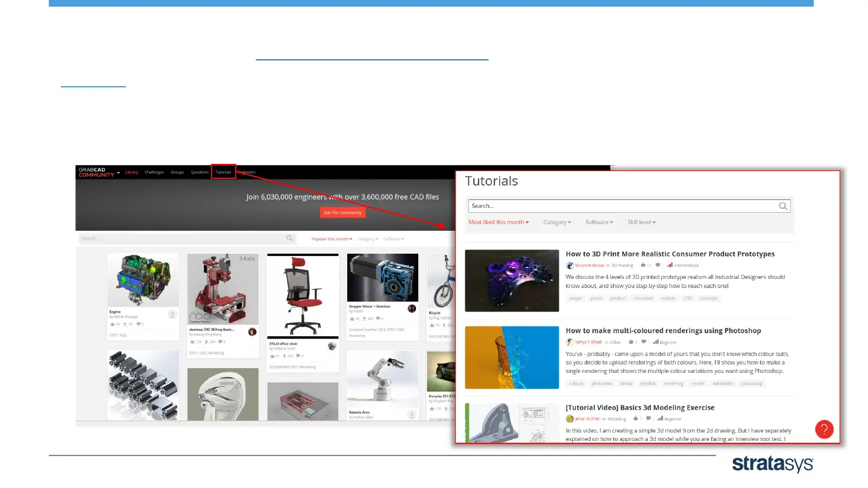The width and height of the screenshot is (868, 488).
Task: Click the j750 tag
Action: click(688, 298)
